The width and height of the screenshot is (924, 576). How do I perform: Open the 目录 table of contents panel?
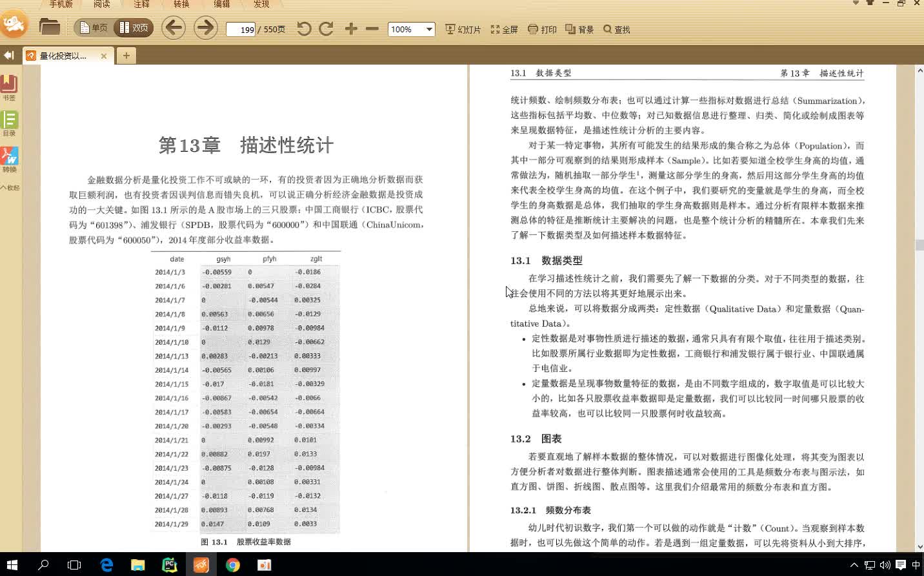pyautogui.click(x=9, y=123)
